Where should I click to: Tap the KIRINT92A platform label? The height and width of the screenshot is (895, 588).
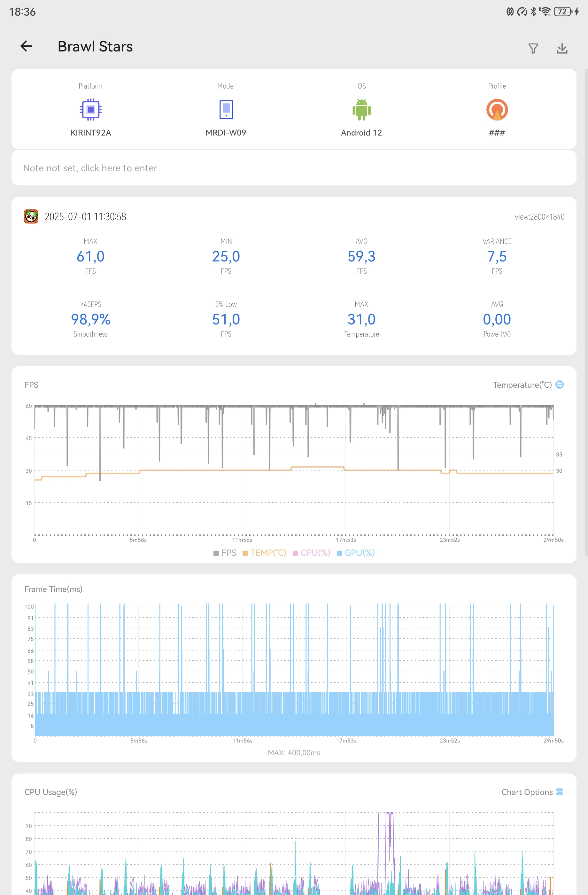[x=91, y=132]
